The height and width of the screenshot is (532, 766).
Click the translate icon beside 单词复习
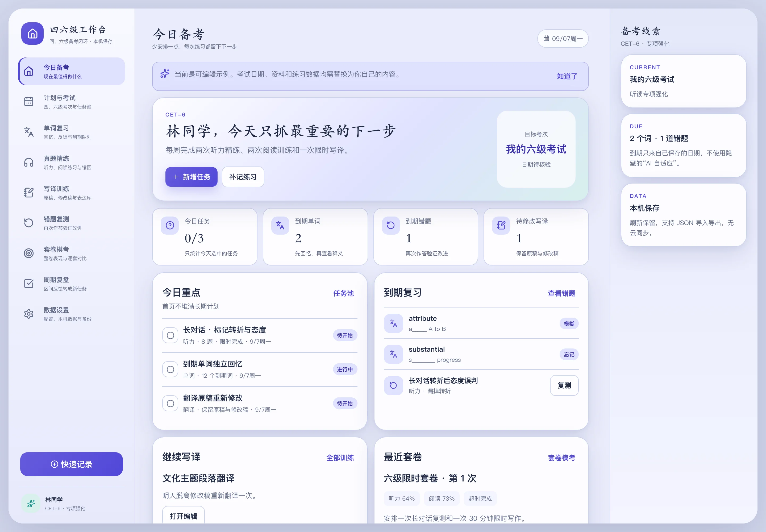29,132
